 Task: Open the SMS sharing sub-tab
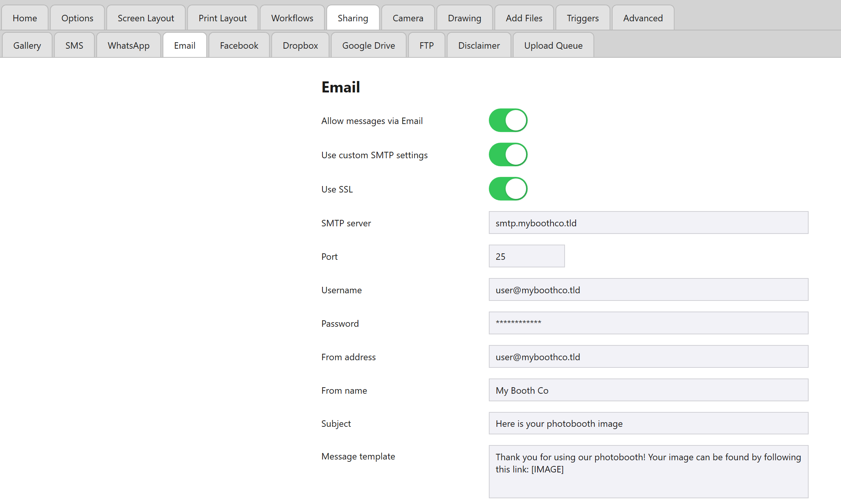coord(74,45)
